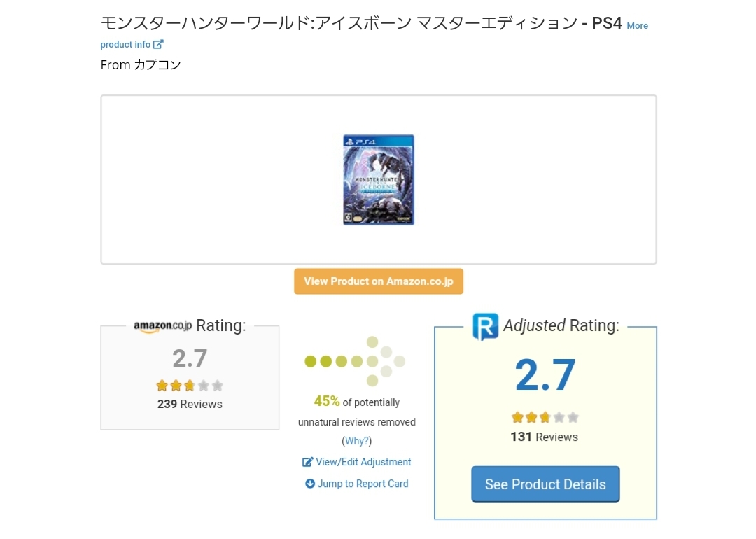Image resolution: width=756 pixels, height=539 pixels.
Task: Click the amazon.co.jp logo above rating
Action: [x=162, y=326]
